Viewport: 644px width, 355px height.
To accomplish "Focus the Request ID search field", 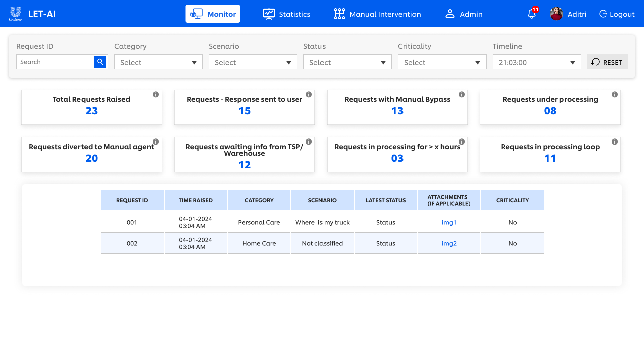I will pyautogui.click(x=55, y=62).
